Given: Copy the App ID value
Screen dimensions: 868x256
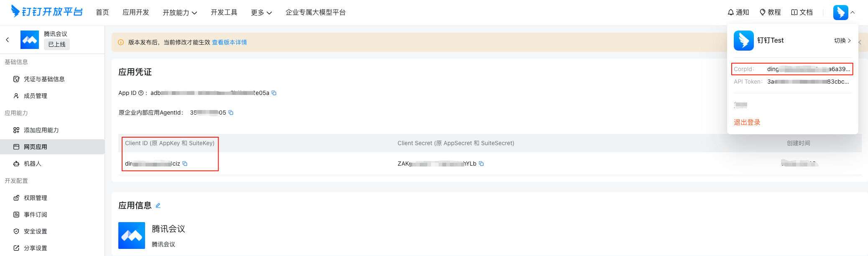Looking at the screenshot, I should [x=274, y=93].
